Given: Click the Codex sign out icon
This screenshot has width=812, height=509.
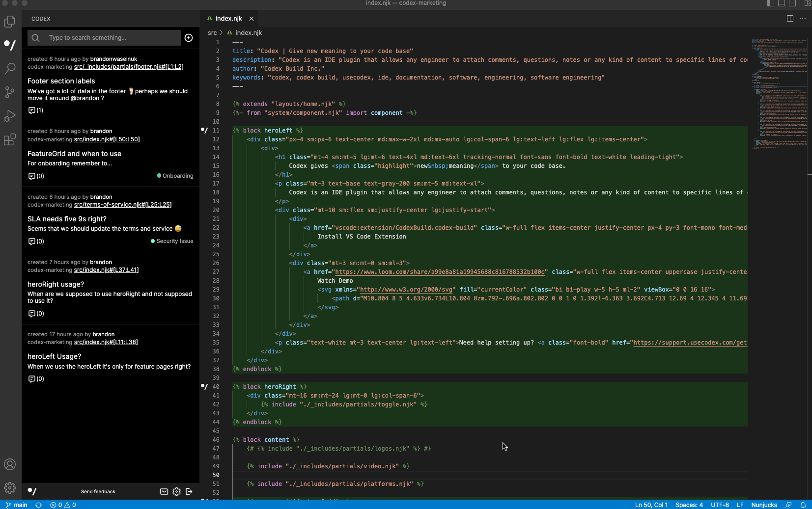Looking at the screenshot, I should [189, 491].
